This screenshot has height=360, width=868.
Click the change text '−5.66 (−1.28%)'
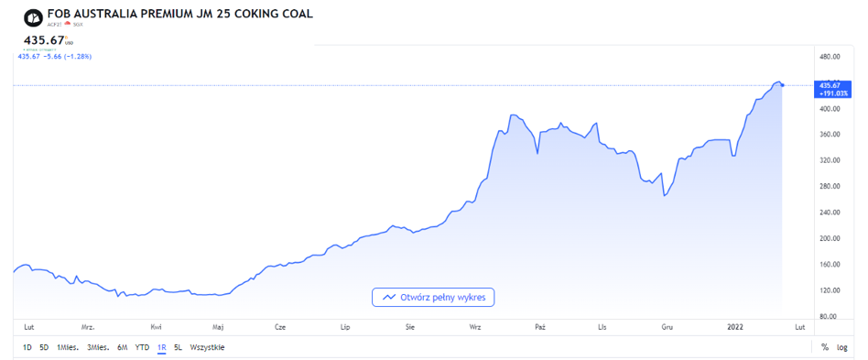tap(67, 57)
